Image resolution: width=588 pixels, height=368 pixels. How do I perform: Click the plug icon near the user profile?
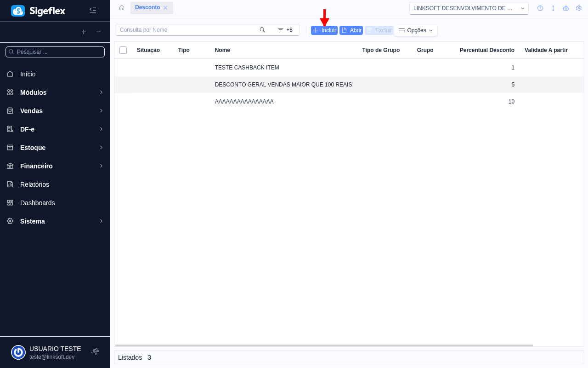(x=95, y=351)
